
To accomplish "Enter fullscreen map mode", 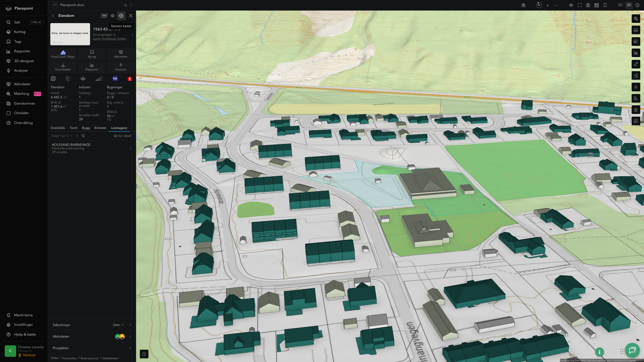I will [580, 5].
